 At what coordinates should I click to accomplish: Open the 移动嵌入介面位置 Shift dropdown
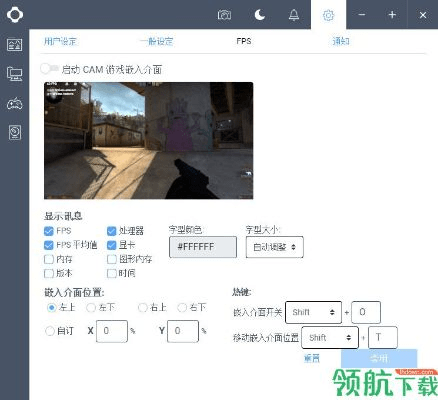[x=330, y=338]
